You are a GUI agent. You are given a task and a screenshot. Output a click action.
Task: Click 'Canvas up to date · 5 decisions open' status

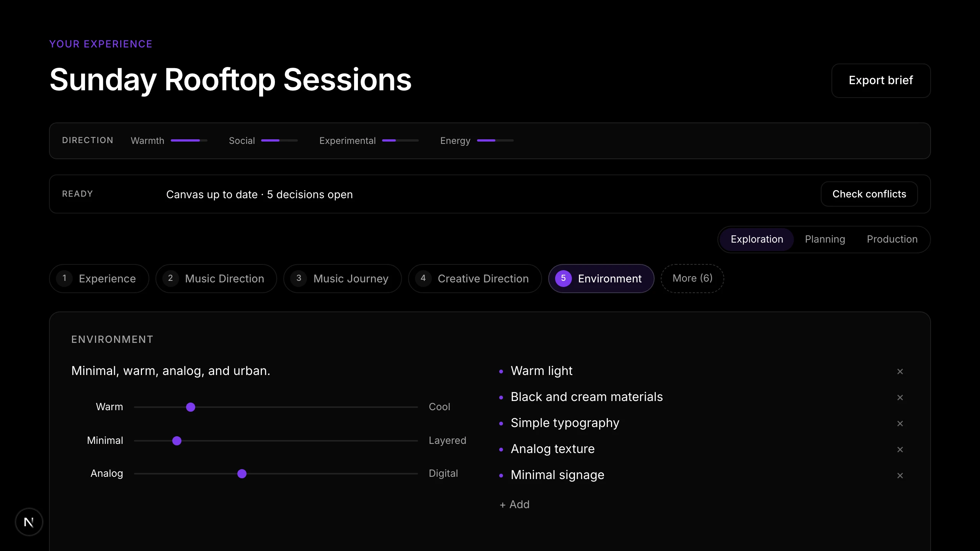click(x=260, y=194)
